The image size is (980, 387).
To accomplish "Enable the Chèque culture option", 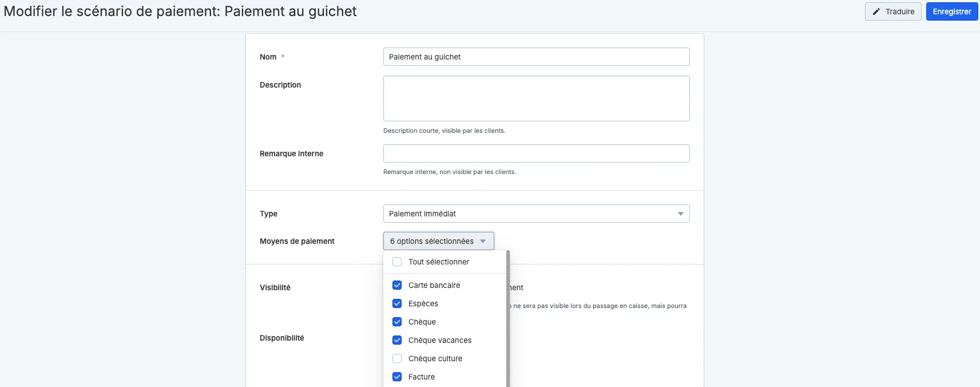I will (397, 358).
